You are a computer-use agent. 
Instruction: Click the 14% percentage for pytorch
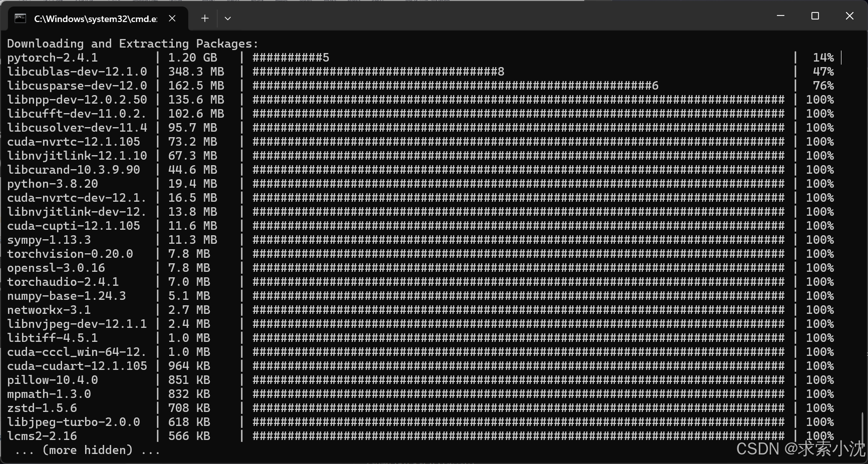pyautogui.click(x=823, y=58)
